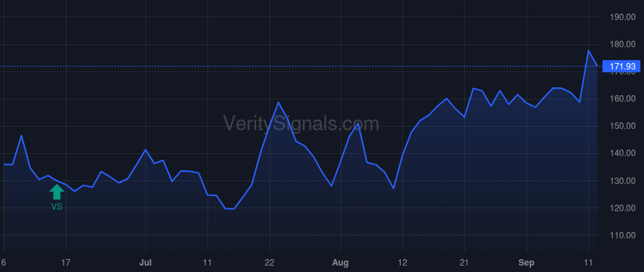The height and width of the screenshot is (272, 644).
Task: Click the green VS signal arrow marker
Action: tap(57, 192)
